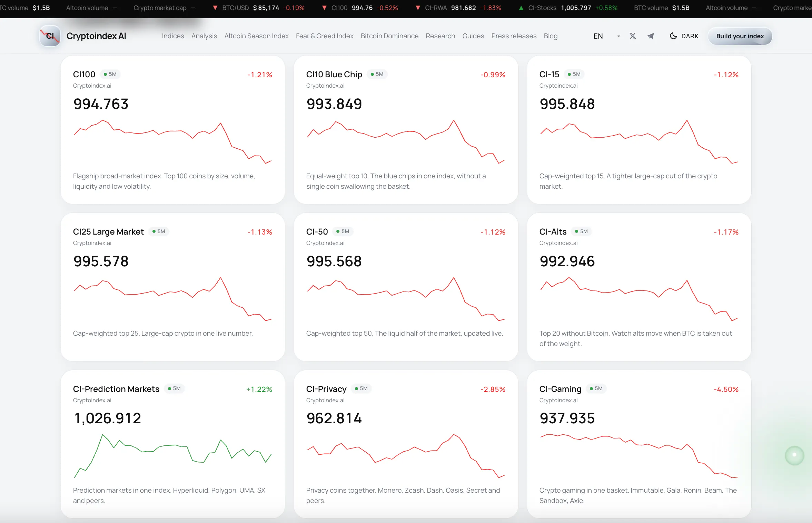This screenshot has width=812, height=523.
Task: Open the CI25 Large Market card title
Action: point(108,231)
